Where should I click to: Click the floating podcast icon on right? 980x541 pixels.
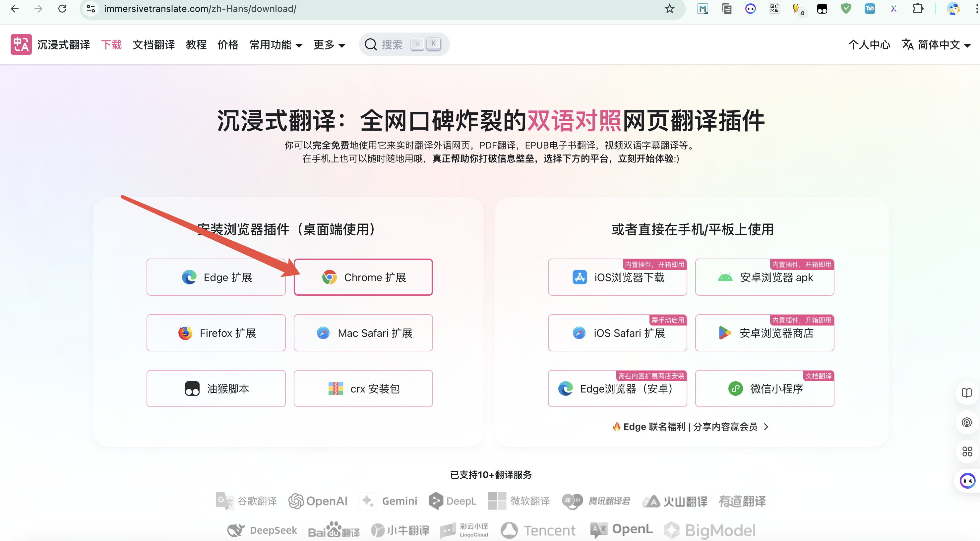tap(967, 422)
